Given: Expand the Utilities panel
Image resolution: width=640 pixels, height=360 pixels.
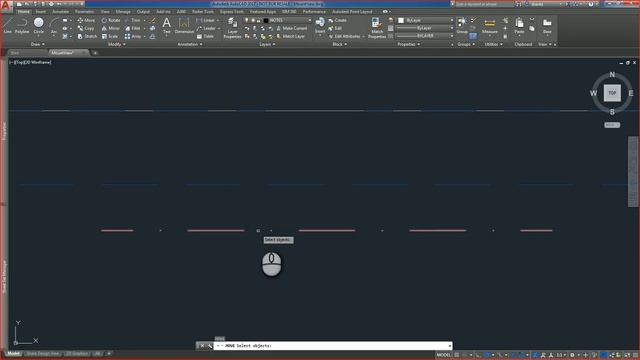Looking at the screenshot, I should (493, 44).
